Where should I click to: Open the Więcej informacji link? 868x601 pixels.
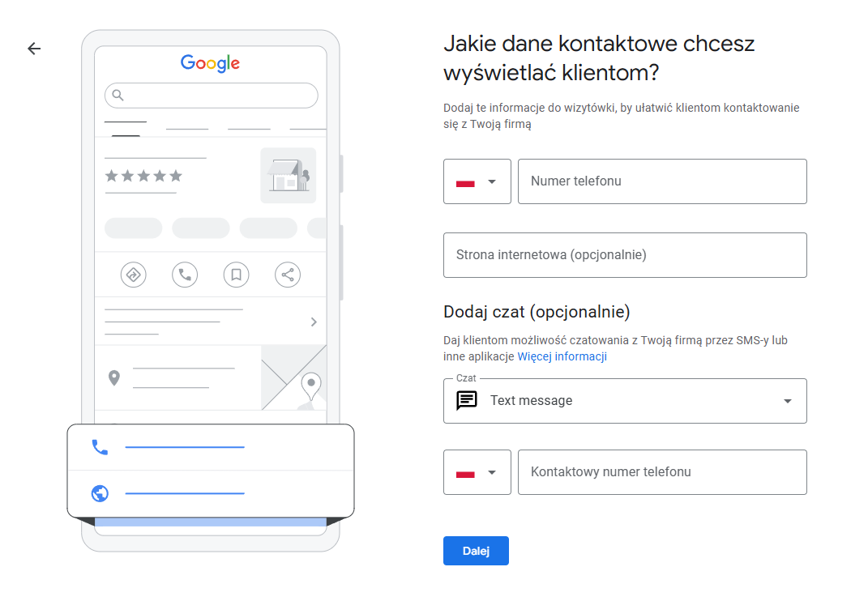[562, 356]
